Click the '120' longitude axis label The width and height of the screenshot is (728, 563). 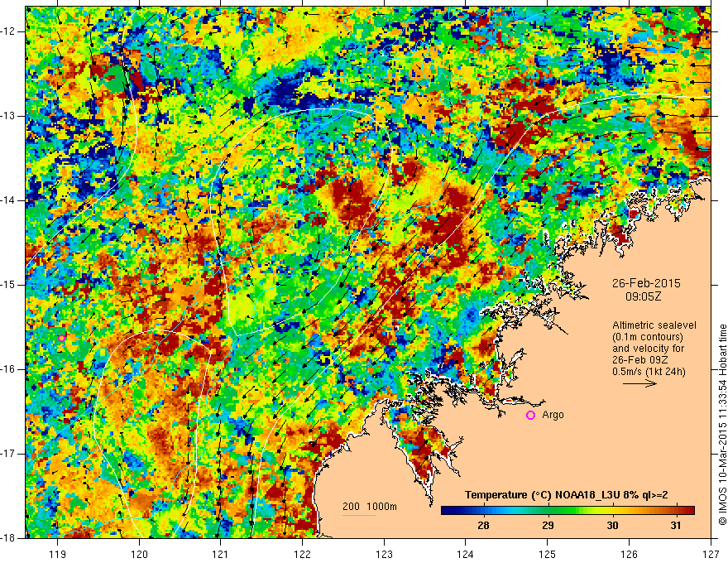139,554
